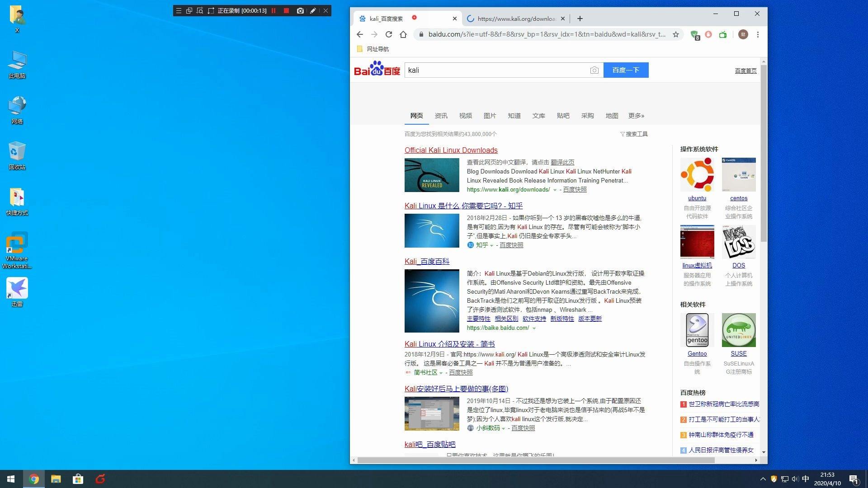868x488 pixels.
Task: Open the green shield adblock extension
Action: pyautogui.click(x=694, y=34)
